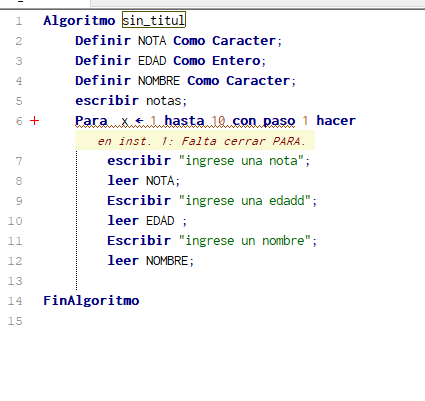Click the red plus error marker on line 6

coord(34,121)
